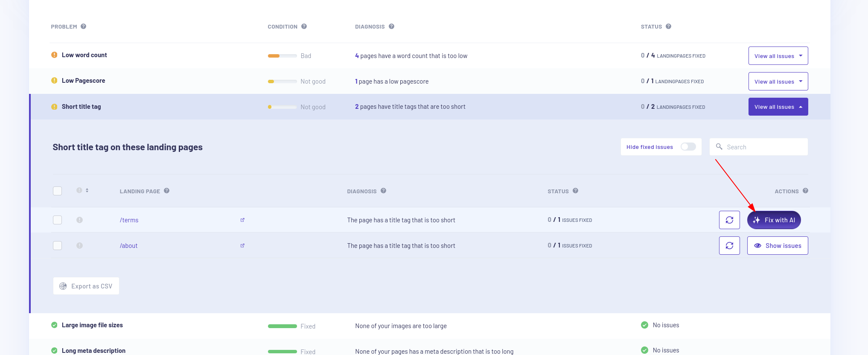Click '0 / 2 LANDINGPAGES FIXED' status
Image resolution: width=868 pixels, height=355 pixels.
point(673,107)
